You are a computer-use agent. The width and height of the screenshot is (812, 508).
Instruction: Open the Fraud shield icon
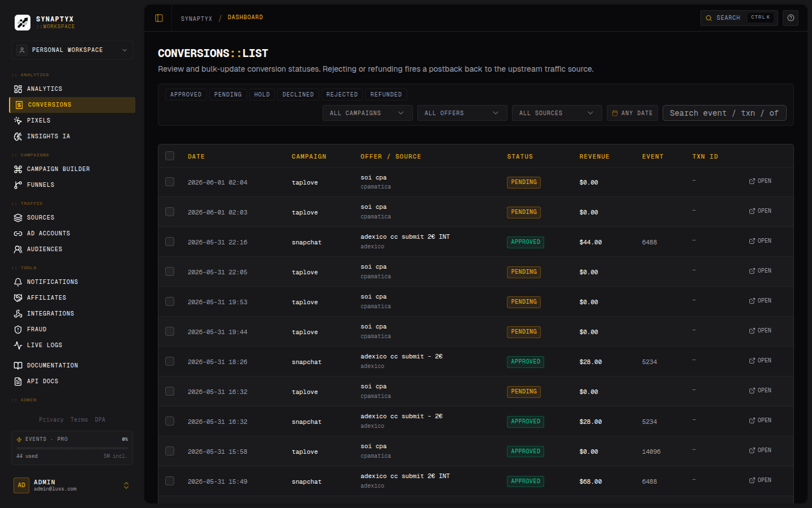[18, 330]
